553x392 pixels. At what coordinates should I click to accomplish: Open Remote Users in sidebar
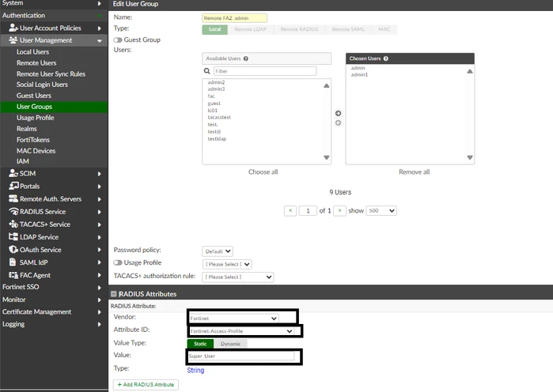coord(36,62)
